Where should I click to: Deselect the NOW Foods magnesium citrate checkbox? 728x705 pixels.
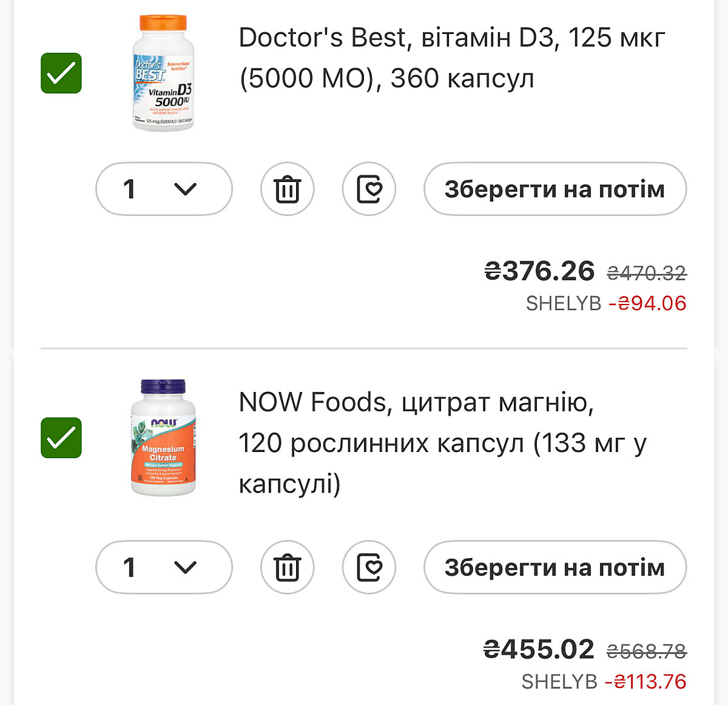tap(61, 437)
